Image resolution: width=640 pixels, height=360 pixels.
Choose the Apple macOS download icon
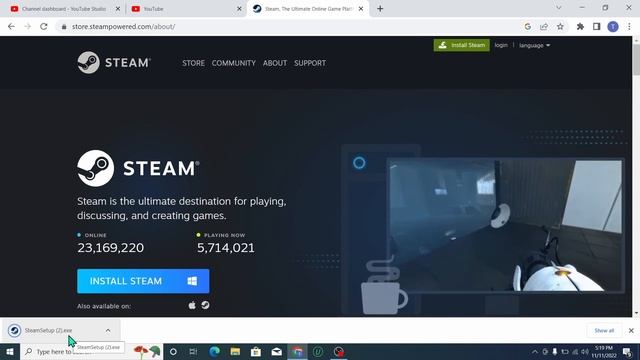(192, 305)
